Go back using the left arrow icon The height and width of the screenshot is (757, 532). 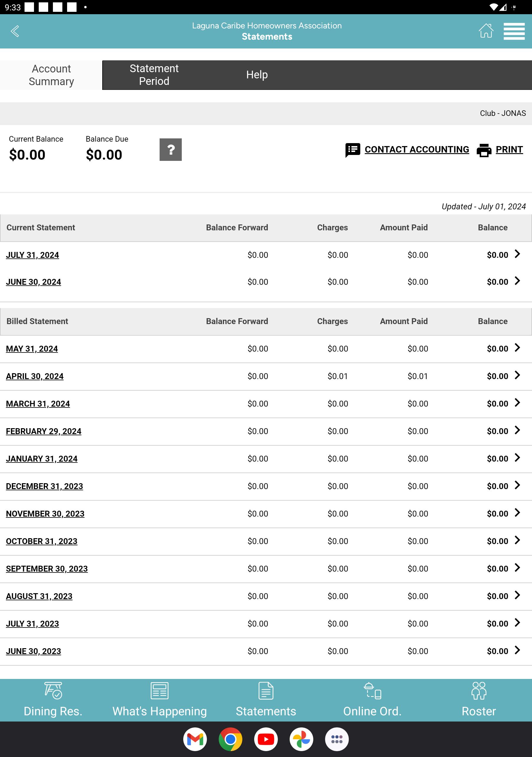(x=15, y=31)
